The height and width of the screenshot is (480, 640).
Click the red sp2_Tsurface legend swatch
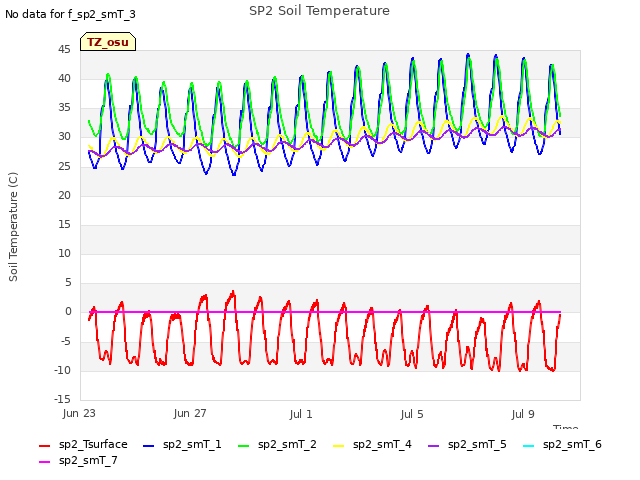click(x=44, y=446)
